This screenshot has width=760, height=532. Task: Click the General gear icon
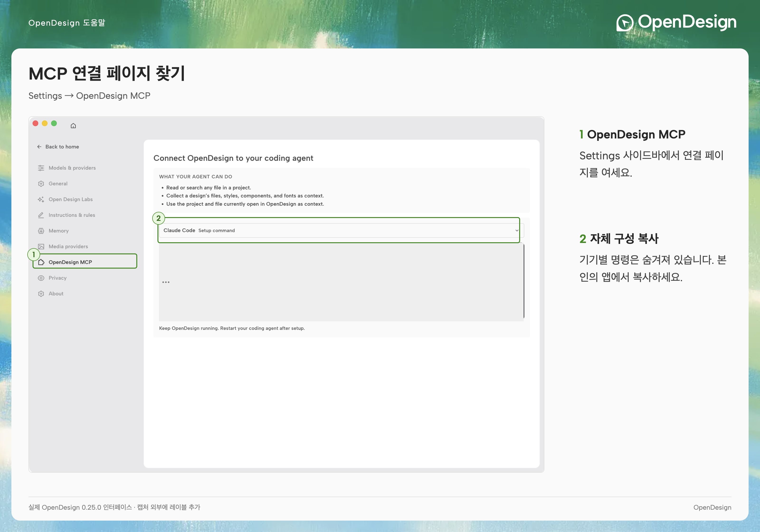pyautogui.click(x=41, y=184)
